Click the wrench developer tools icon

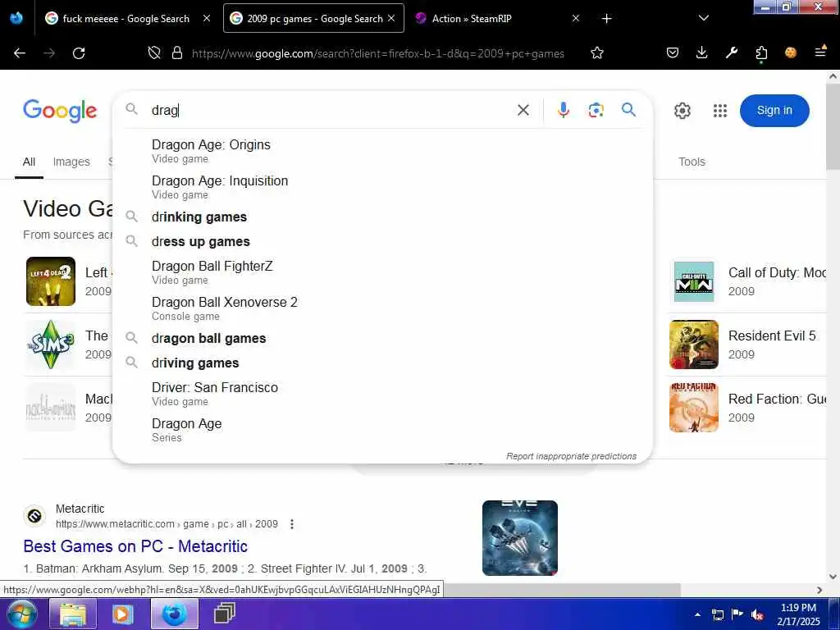[731, 52]
